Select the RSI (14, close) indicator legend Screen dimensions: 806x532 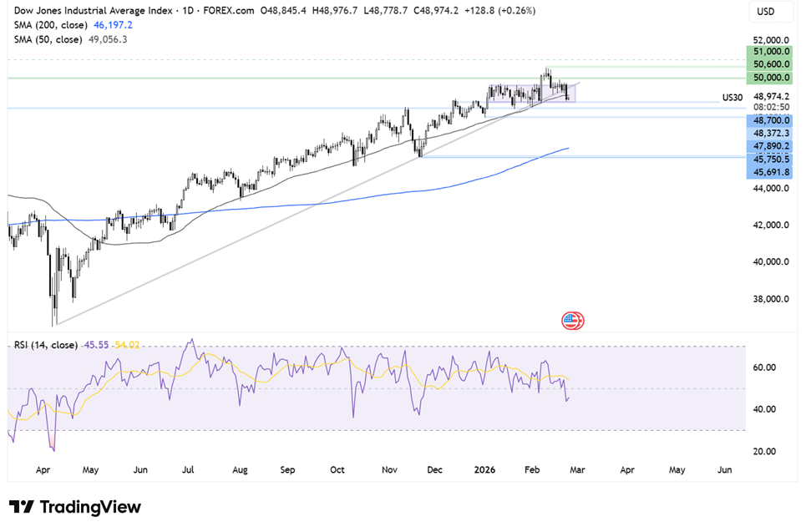[x=46, y=345]
